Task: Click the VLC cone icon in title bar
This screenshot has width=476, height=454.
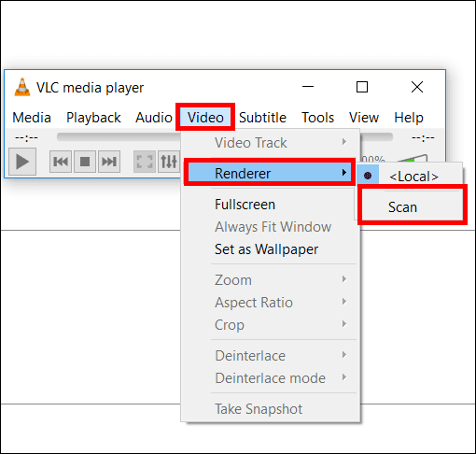Action: [x=22, y=87]
